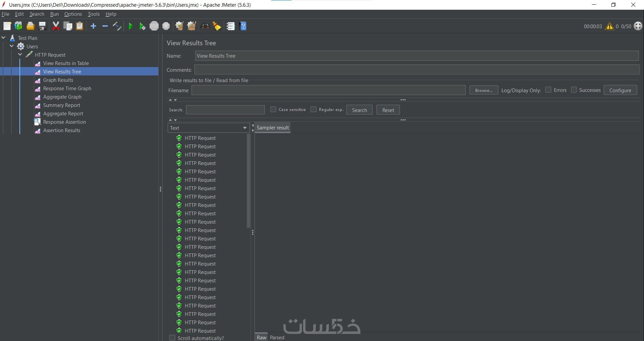Click the yellow warning triangle log icon
This screenshot has width=644, height=341.
(609, 26)
